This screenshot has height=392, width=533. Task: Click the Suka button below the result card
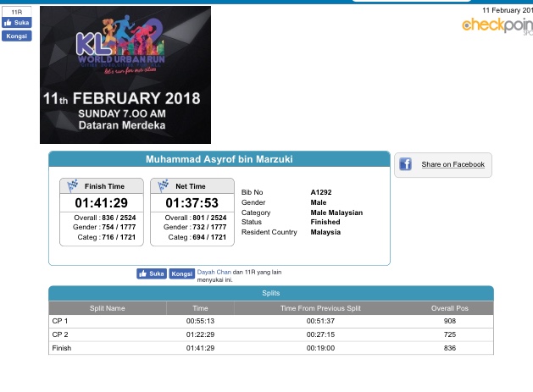point(152,273)
